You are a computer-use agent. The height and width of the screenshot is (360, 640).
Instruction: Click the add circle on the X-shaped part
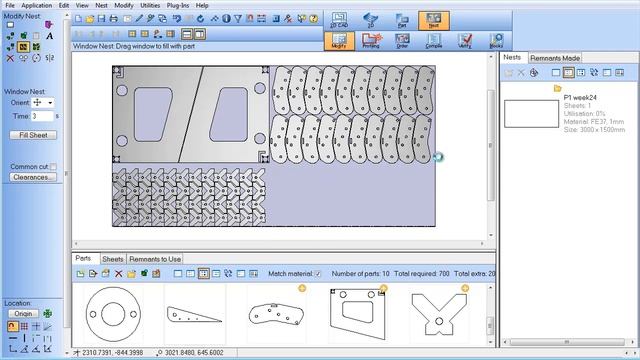coord(465,289)
